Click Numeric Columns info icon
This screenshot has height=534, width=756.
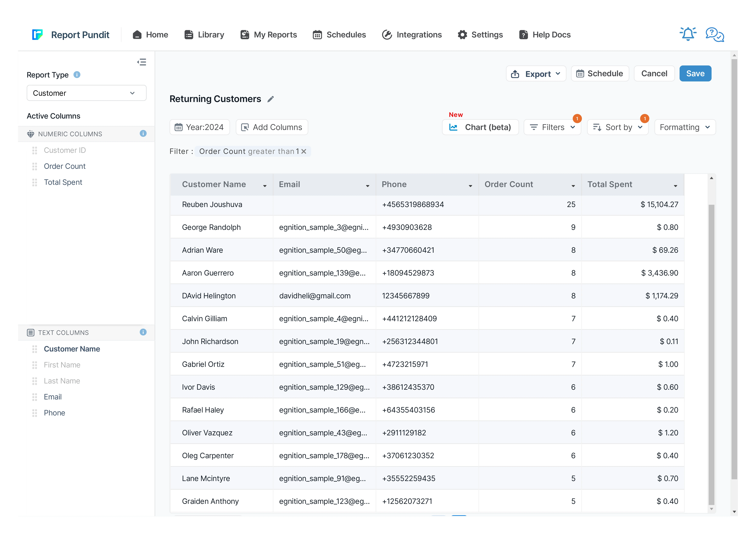tap(143, 134)
